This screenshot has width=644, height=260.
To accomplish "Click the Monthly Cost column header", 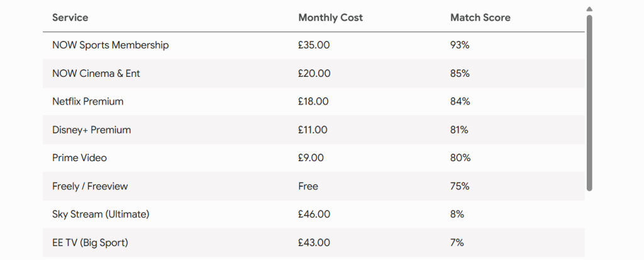I will coord(331,18).
